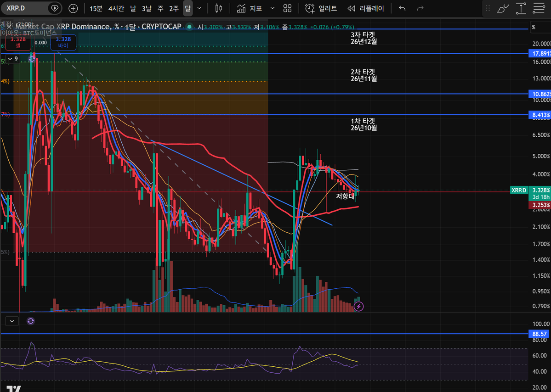Collapse the lower RSI pane chevron
This screenshot has height=392, width=551.
(12, 321)
